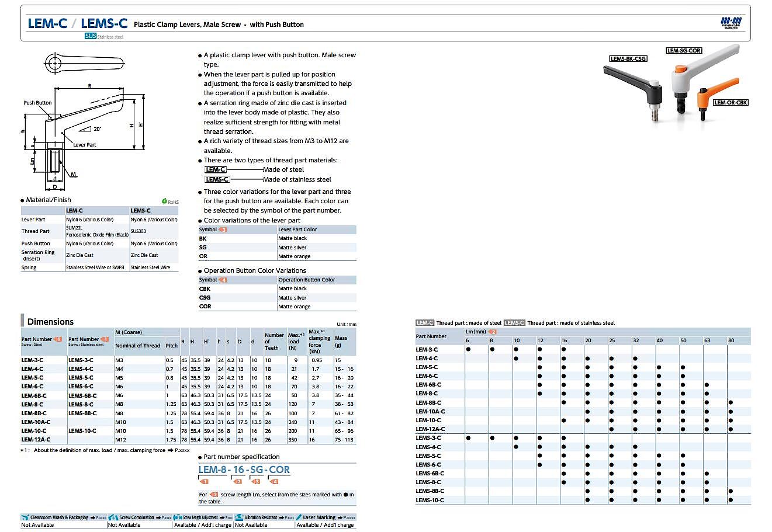Viewport: 772px width, 532px height.
Task: Click LEM-3-C in the Dimensions table
Action: [32, 360]
